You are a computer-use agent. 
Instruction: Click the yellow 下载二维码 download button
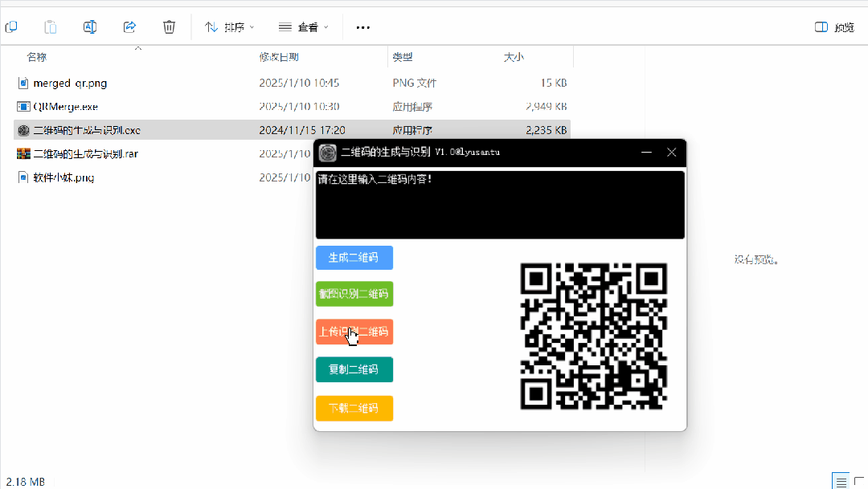pyautogui.click(x=354, y=408)
